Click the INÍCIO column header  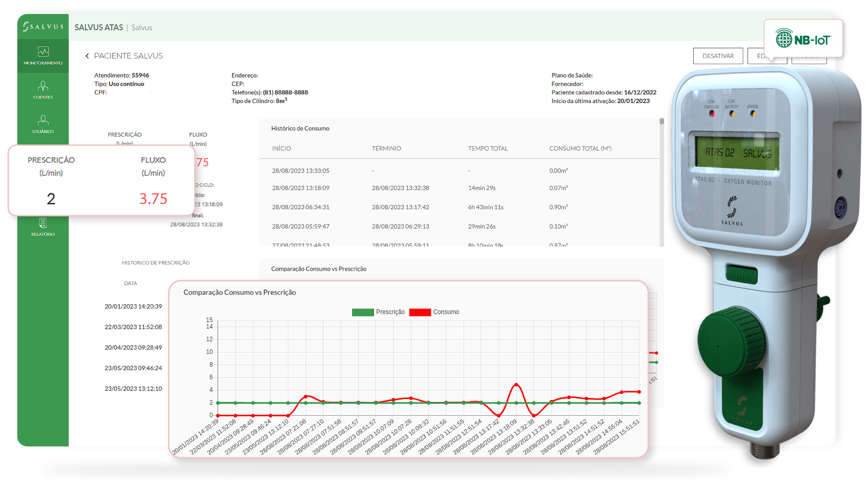click(x=281, y=148)
